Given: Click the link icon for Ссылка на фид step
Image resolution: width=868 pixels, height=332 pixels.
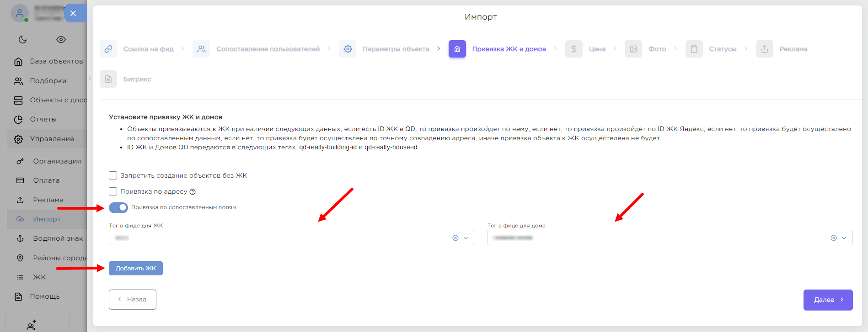Looking at the screenshot, I should [x=108, y=49].
